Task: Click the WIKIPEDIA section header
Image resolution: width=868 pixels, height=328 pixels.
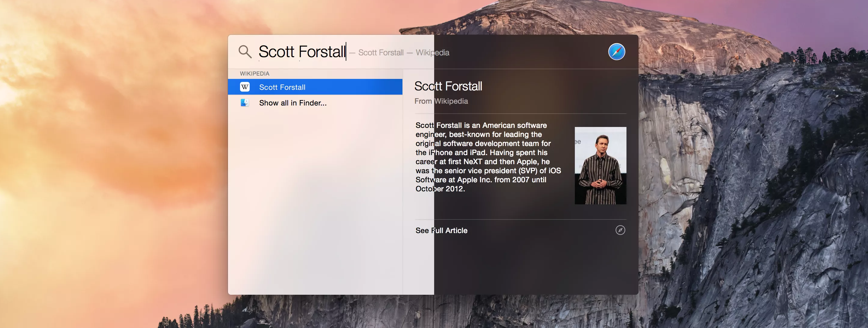Action: coord(255,73)
